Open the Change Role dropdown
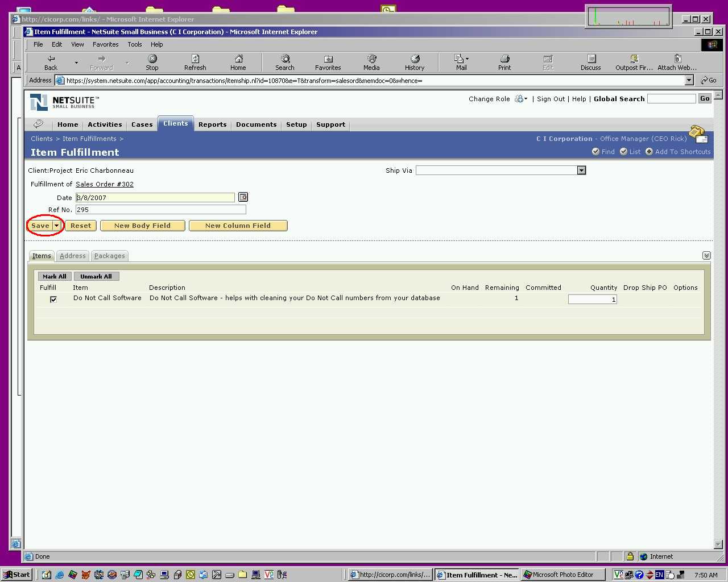 (520, 99)
